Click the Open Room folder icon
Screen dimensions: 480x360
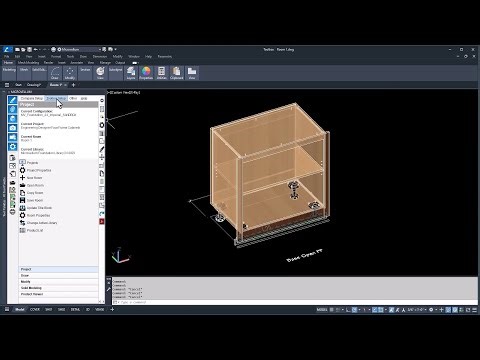coord(22,185)
